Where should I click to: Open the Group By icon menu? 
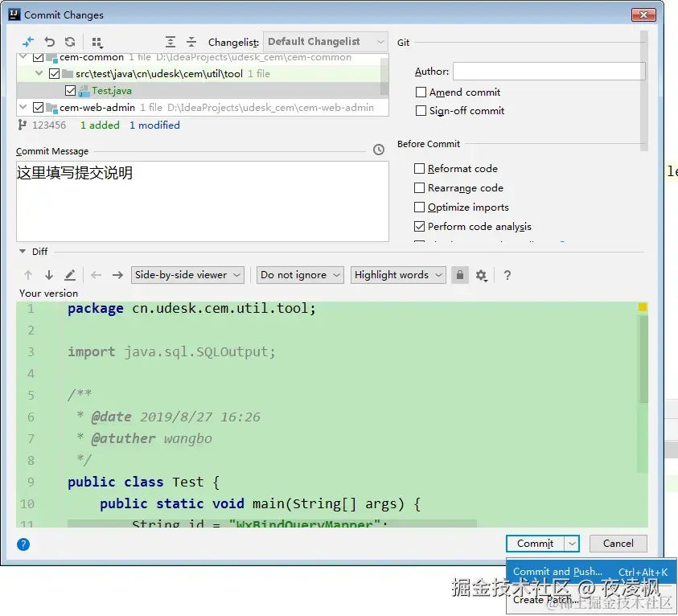point(97,43)
